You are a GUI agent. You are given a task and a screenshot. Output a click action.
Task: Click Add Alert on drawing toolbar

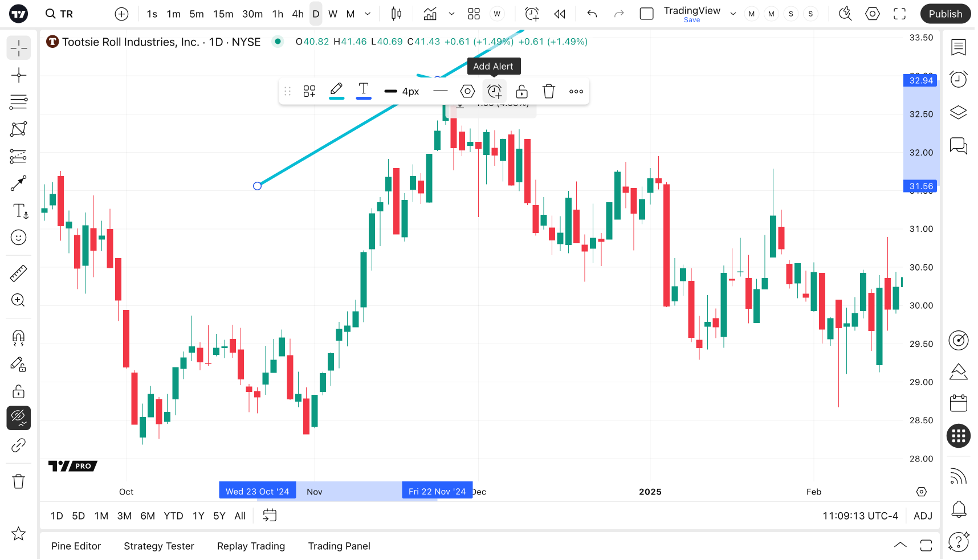click(495, 91)
